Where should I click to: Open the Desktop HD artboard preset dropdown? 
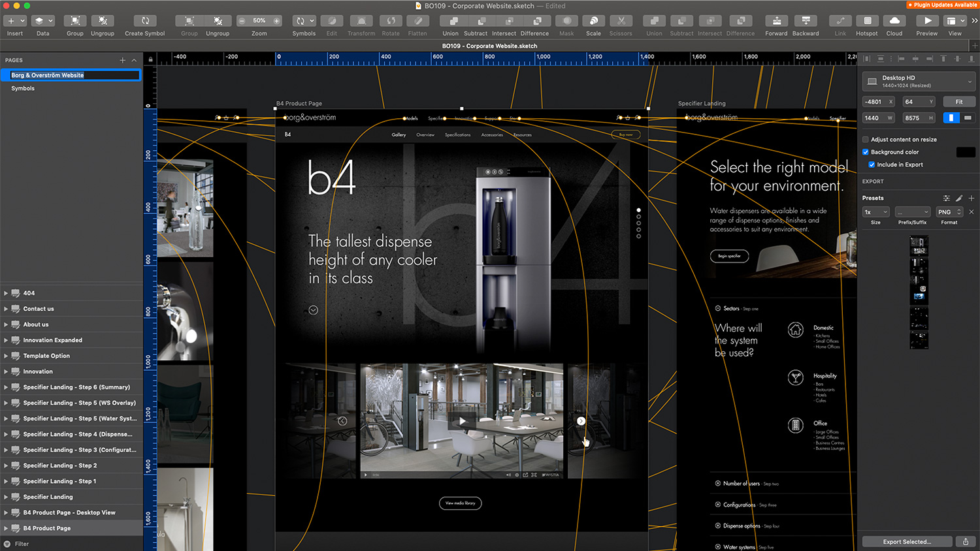coord(918,82)
